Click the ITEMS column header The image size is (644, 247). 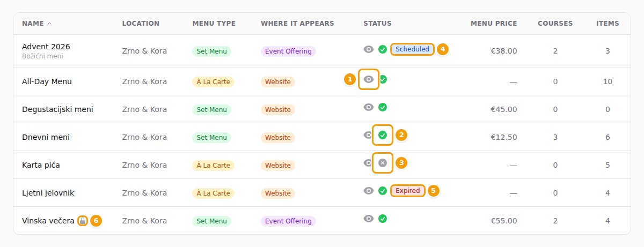(x=608, y=24)
